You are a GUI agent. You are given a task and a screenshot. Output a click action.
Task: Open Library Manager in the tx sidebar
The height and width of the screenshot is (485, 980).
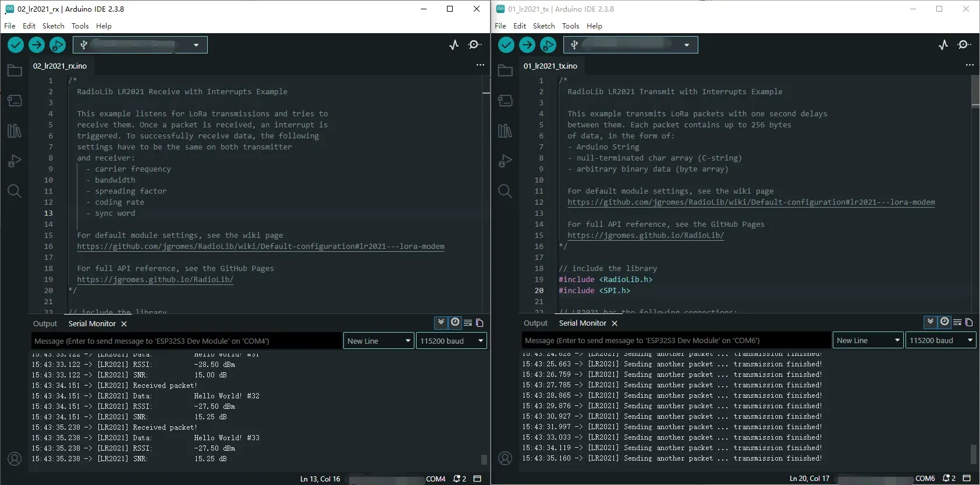[505, 131]
